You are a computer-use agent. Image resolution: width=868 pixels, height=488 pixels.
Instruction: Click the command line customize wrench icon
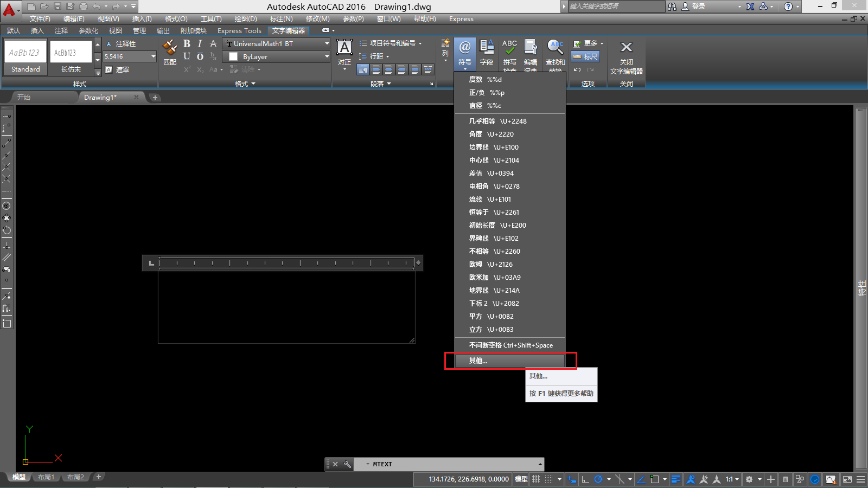point(347,464)
